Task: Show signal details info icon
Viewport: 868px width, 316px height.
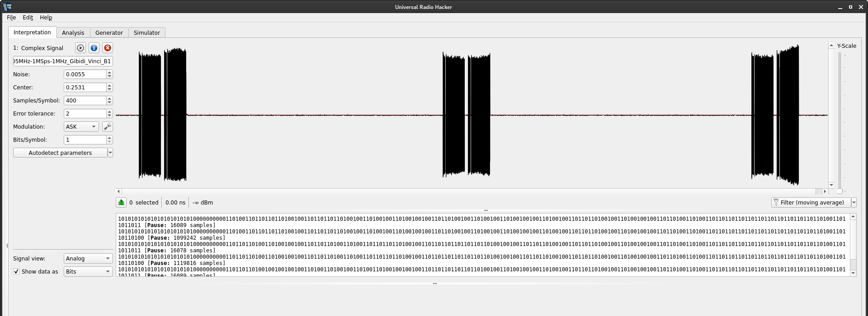Action: pyautogui.click(x=94, y=48)
